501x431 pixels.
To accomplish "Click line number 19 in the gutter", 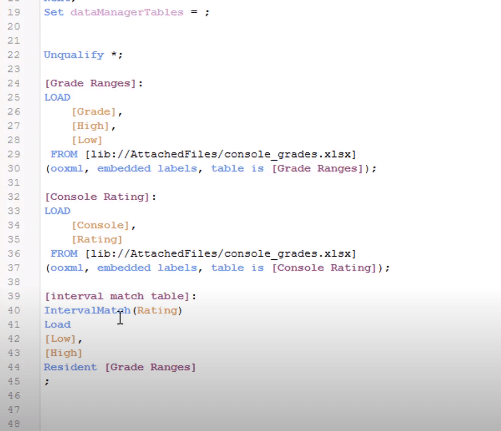I will [14, 12].
